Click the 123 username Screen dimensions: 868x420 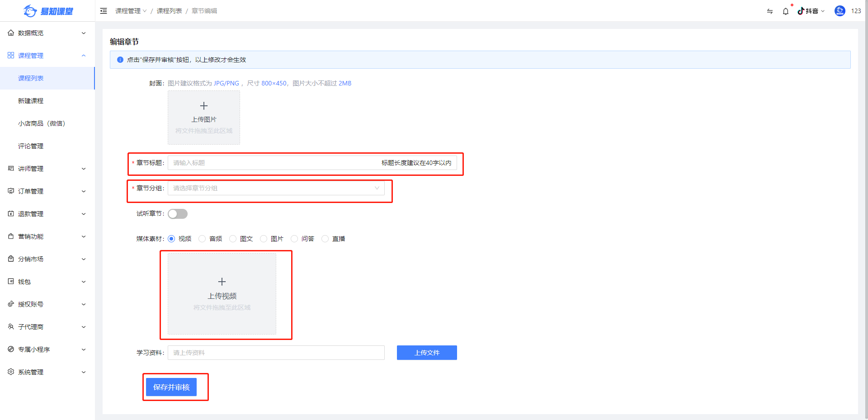856,11
